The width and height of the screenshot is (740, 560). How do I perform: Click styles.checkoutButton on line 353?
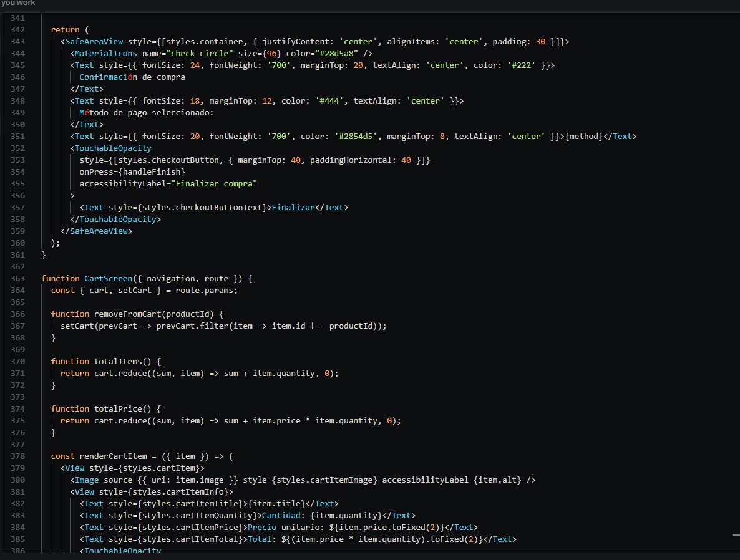pyautogui.click(x=168, y=160)
